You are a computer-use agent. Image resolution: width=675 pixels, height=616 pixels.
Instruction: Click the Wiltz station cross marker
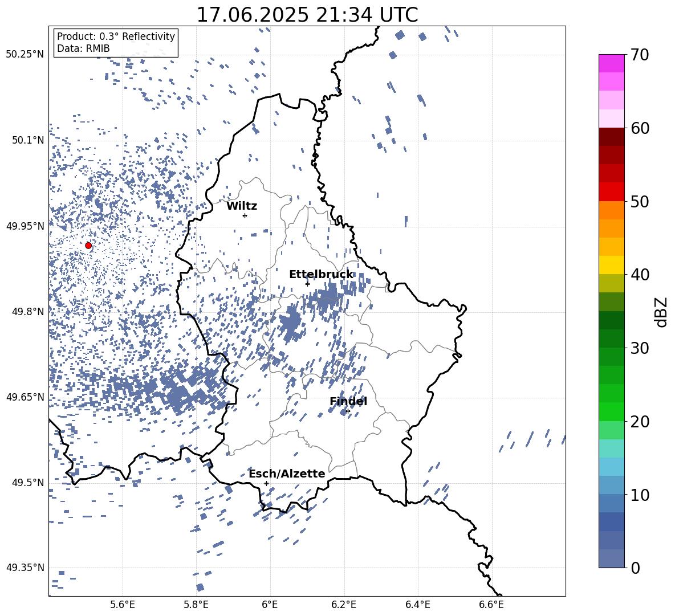245,215
